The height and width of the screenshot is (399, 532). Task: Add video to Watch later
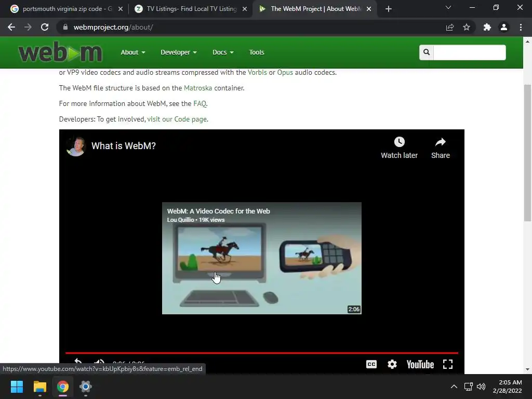pos(400,148)
